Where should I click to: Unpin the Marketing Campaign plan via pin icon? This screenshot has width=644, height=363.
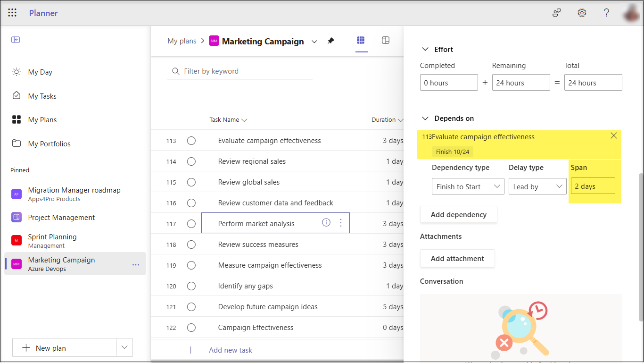330,41
